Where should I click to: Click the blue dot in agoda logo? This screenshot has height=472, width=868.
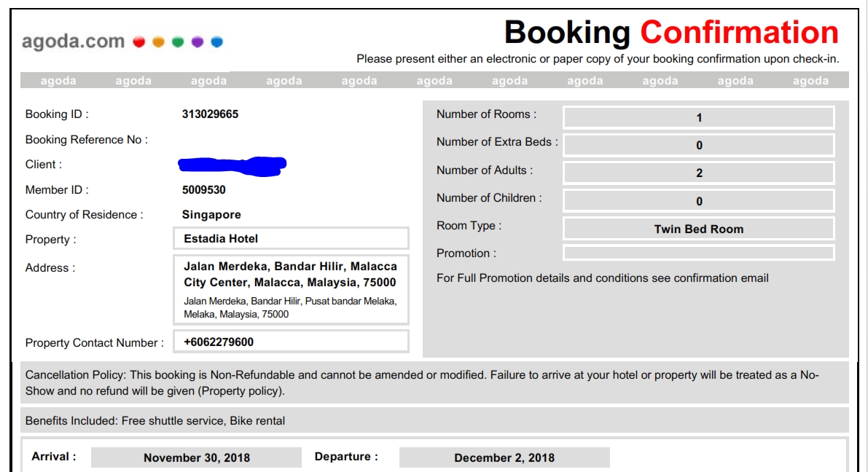tap(216, 42)
